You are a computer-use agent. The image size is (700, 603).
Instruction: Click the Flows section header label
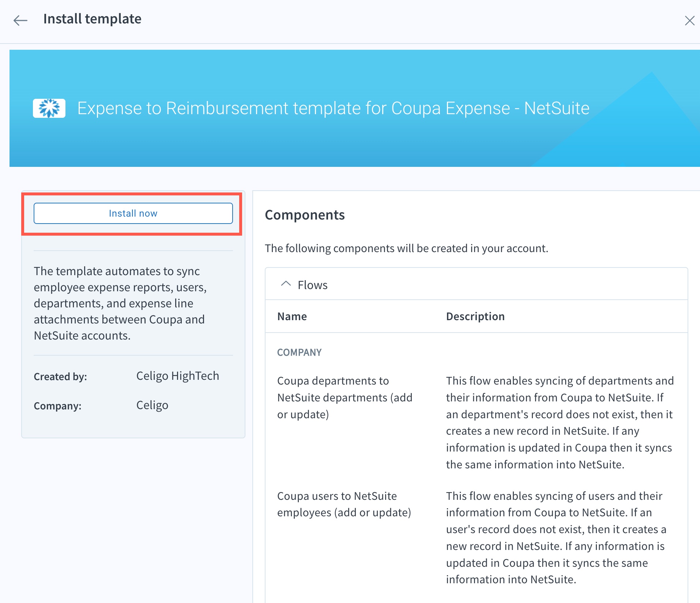pos(312,285)
